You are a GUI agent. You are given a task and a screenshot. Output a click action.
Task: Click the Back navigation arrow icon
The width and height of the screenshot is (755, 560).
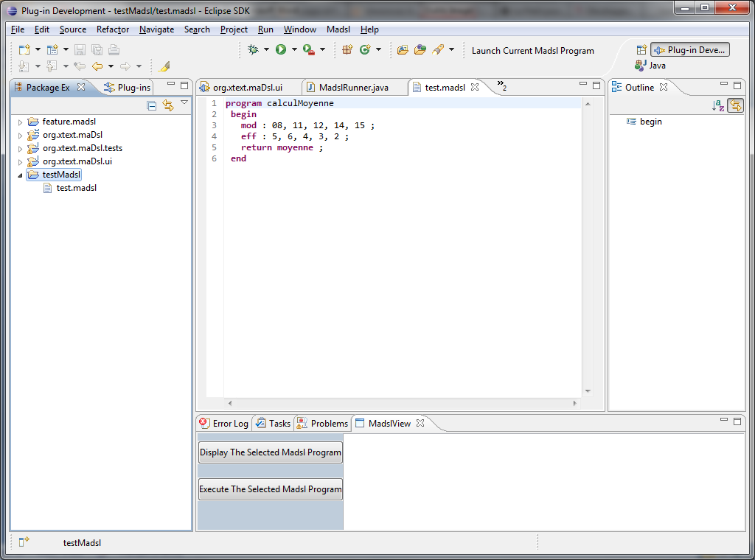[x=97, y=66]
